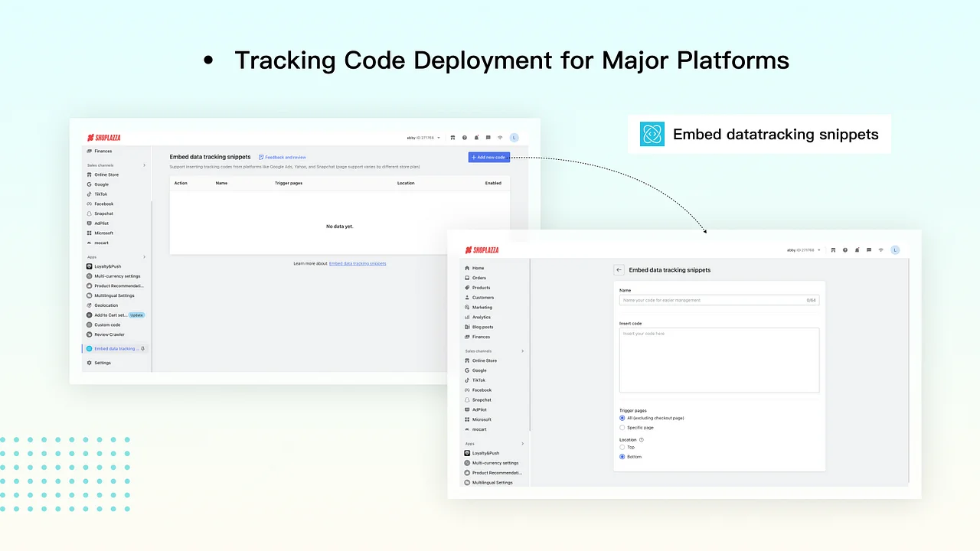Select the Specific page trigger option
The image size is (980, 551).
pos(622,428)
